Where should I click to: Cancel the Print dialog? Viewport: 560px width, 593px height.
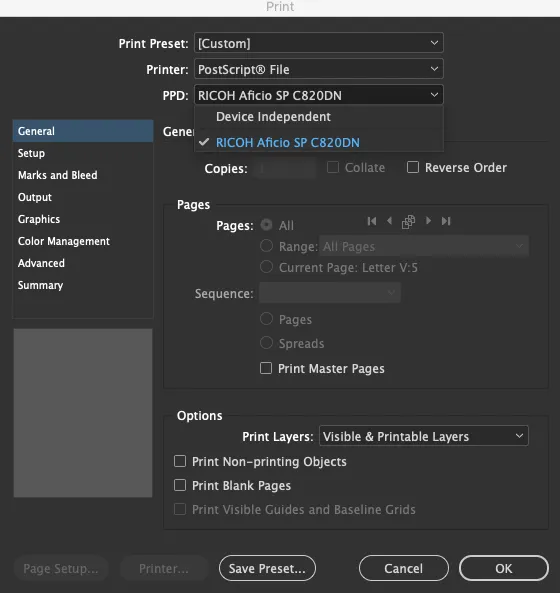pyautogui.click(x=403, y=568)
